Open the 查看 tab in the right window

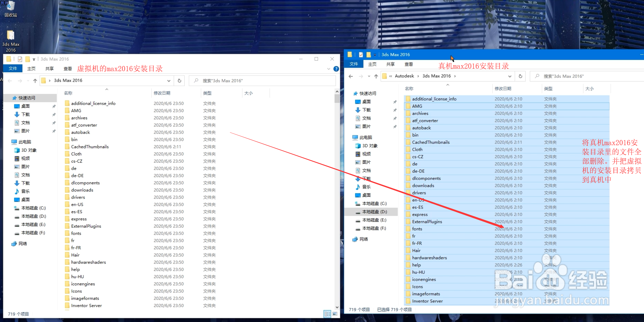coord(409,64)
